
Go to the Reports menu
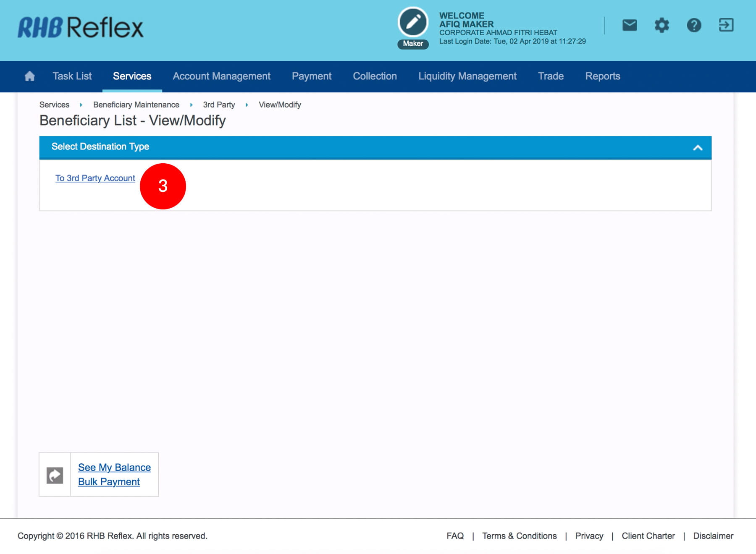[602, 76]
